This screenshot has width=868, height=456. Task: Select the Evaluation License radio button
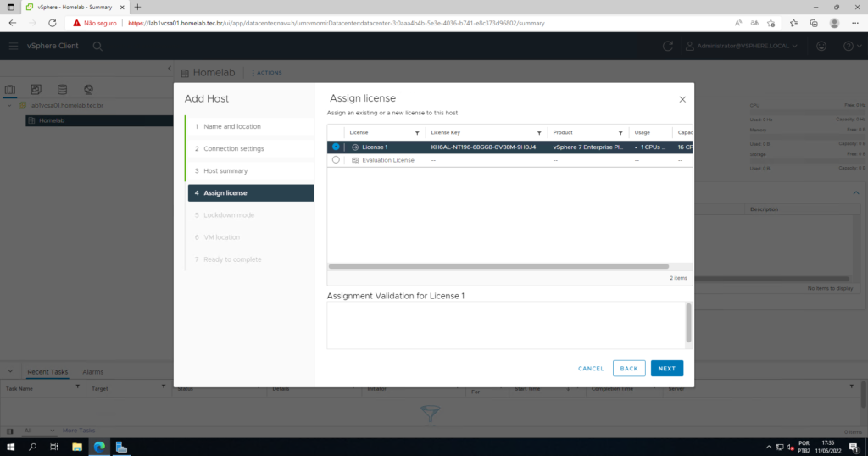pyautogui.click(x=336, y=160)
